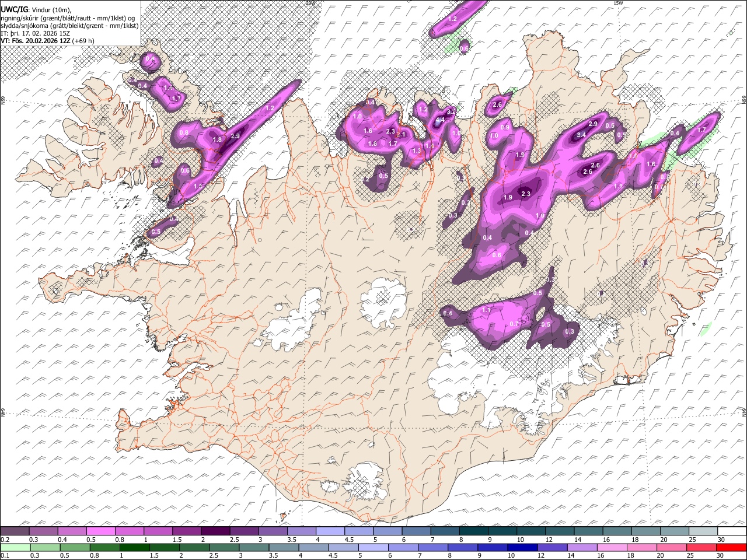Click the 'slydda/snjókoma (grátt/bleikt/grænt' legend line
The height and width of the screenshot is (560, 747).
[69, 26]
